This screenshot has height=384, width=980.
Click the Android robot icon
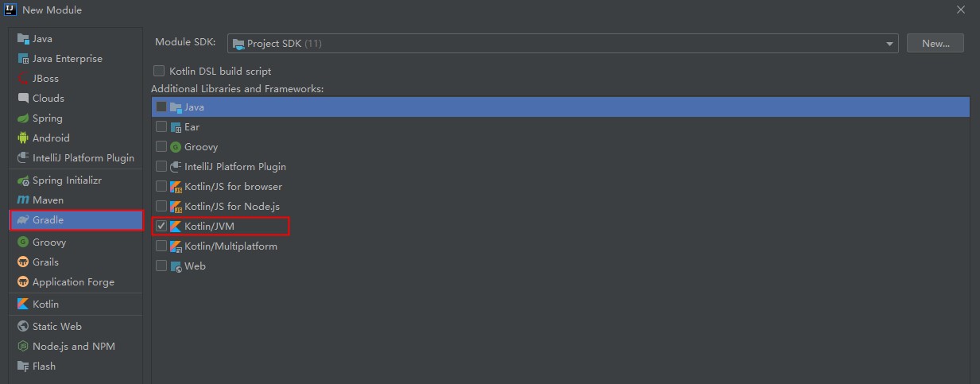pyautogui.click(x=23, y=138)
